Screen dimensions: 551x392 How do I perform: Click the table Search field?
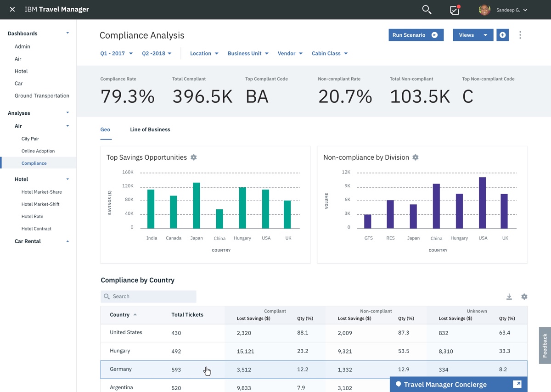pyautogui.click(x=148, y=297)
